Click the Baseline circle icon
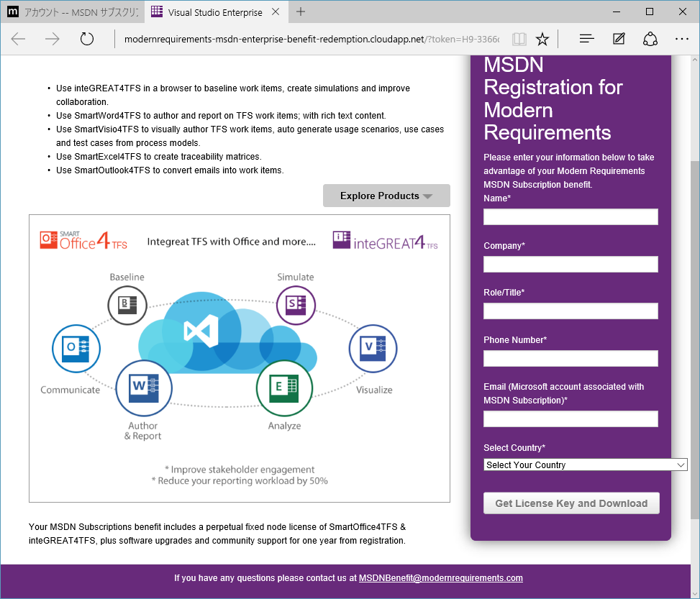This screenshot has height=599, width=700. point(127,306)
